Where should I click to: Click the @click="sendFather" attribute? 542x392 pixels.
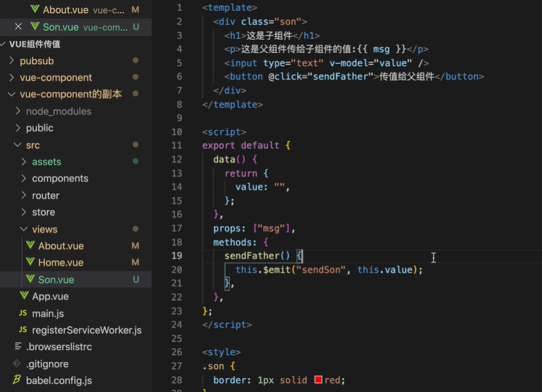(x=321, y=76)
